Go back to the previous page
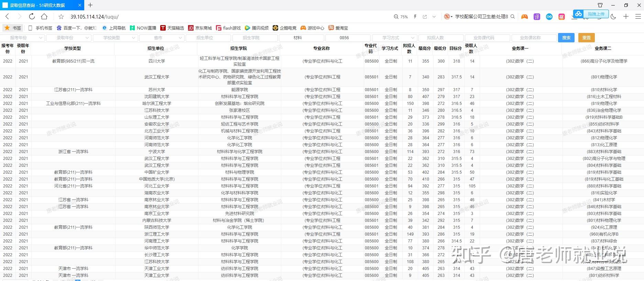This screenshot has width=644, height=281. (x=7, y=17)
